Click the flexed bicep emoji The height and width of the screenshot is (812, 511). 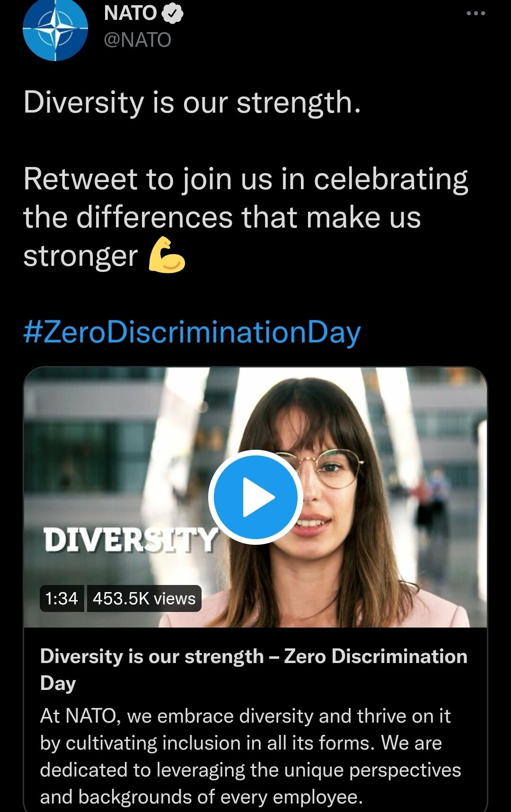pyautogui.click(x=167, y=255)
